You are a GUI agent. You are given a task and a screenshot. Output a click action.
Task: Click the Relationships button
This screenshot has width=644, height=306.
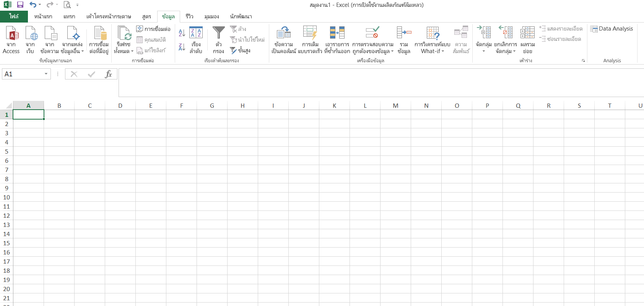[461, 40]
